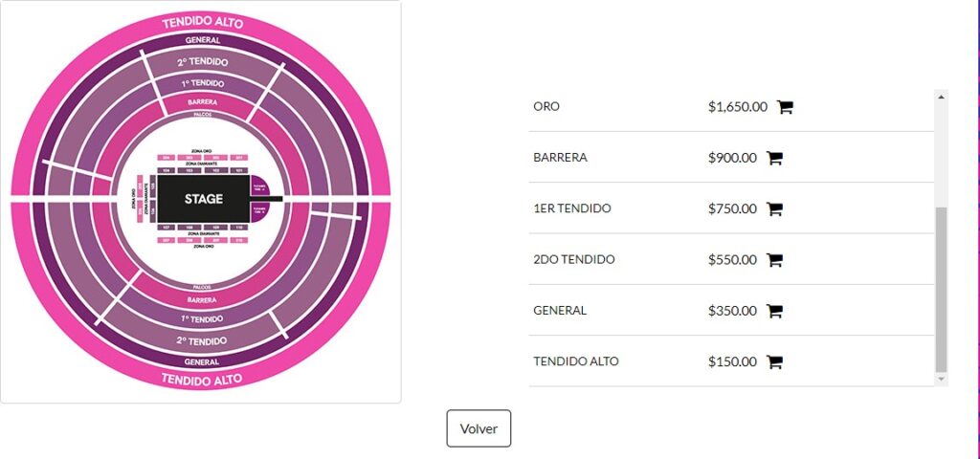Select lower 1° TENDIDO section on map
Image resolution: width=980 pixels, height=459 pixels.
coord(202,318)
